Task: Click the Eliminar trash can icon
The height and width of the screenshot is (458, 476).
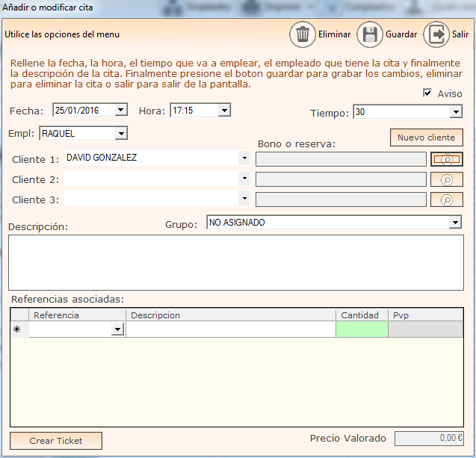Action: (x=303, y=34)
